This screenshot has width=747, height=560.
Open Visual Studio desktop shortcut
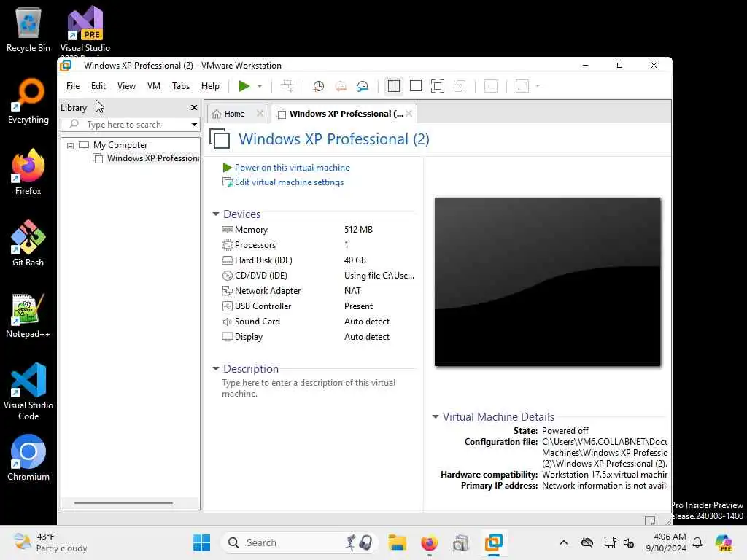click(x=85, y=30)
